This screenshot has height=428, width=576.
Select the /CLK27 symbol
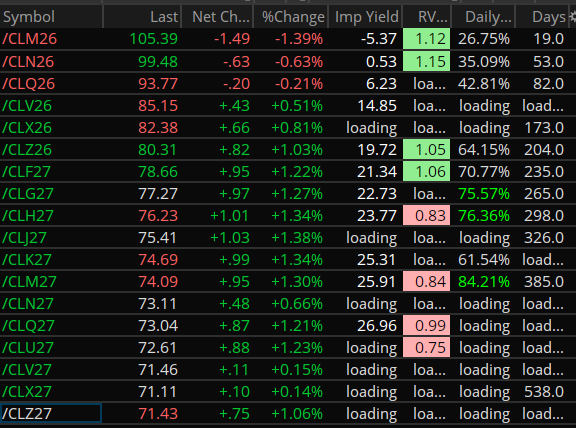tap(27, 260)
